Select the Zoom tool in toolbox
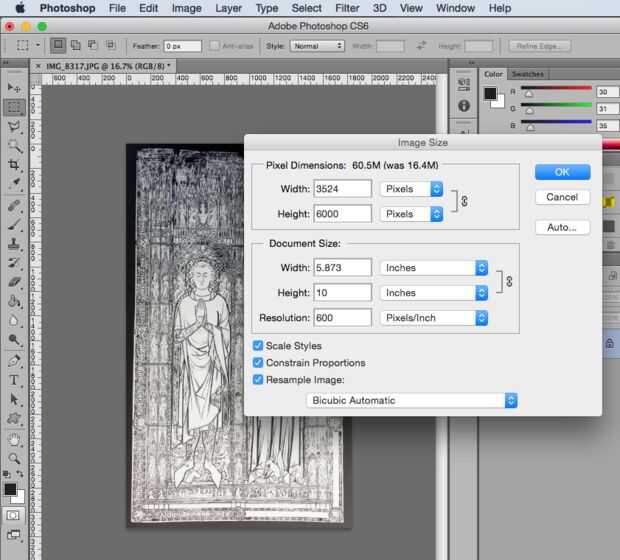The image size is (620, 560). (14, 458)
